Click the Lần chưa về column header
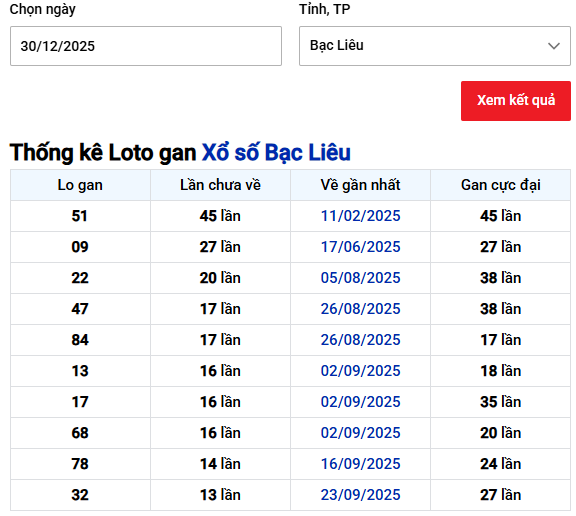The width and height of the screenshot is (576, 516). click(x=220, y=185)
